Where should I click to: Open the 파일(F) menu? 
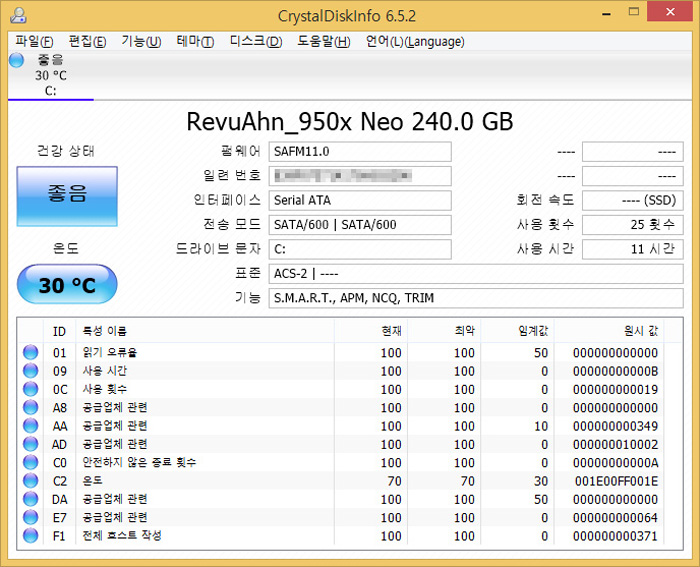click(x=34, y=41)
